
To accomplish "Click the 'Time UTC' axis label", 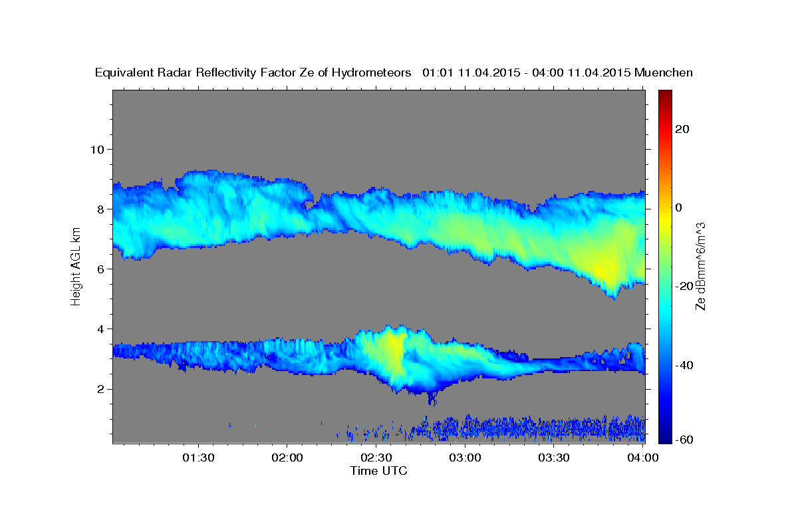I will point(378,471).
